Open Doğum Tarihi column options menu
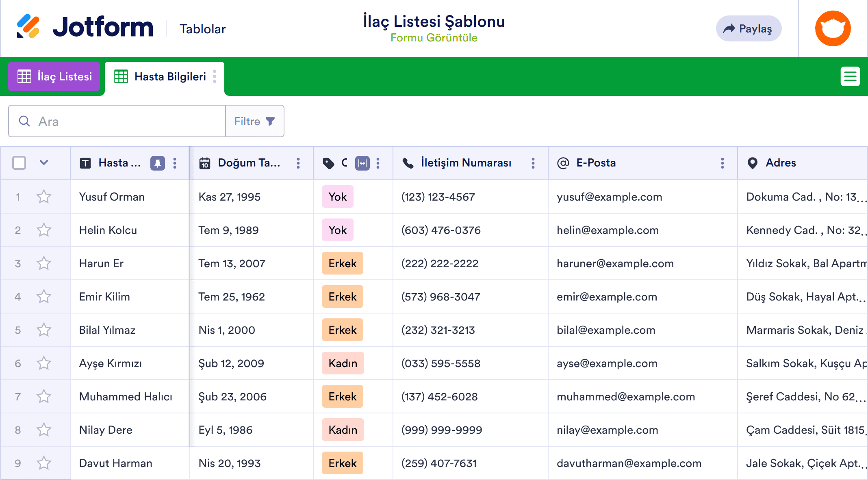868x480 pixels. coord(298,163)
